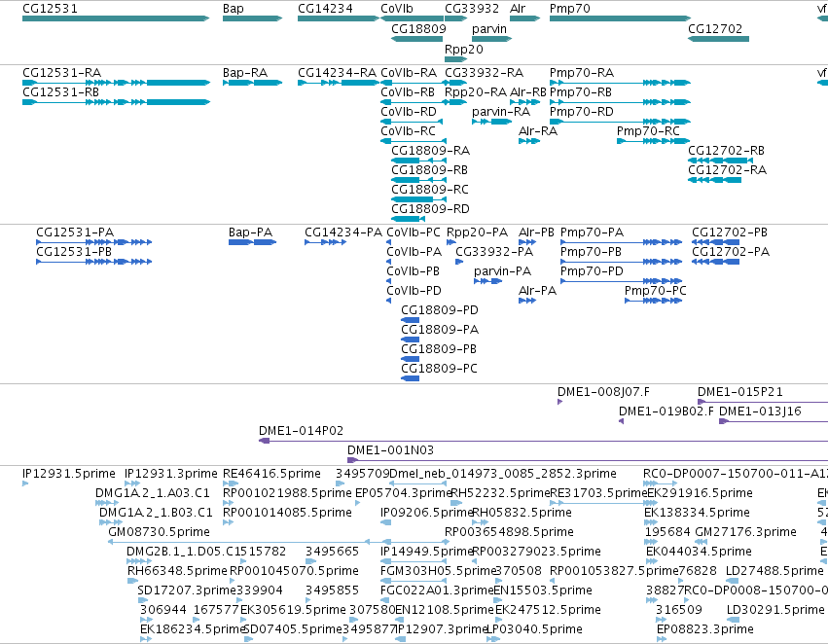Select the Bap-RA transcript
This screenshot has width=828, height=644.
(252, 83)
